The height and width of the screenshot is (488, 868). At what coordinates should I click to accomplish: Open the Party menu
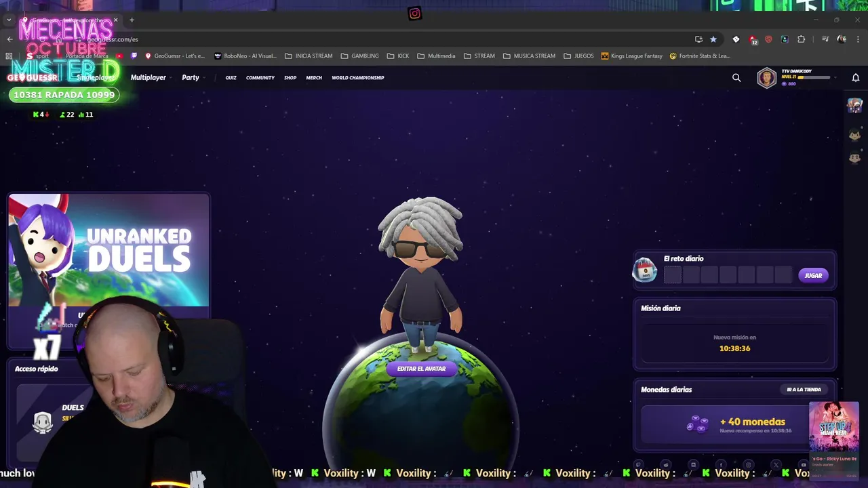(x=191, y=77)
